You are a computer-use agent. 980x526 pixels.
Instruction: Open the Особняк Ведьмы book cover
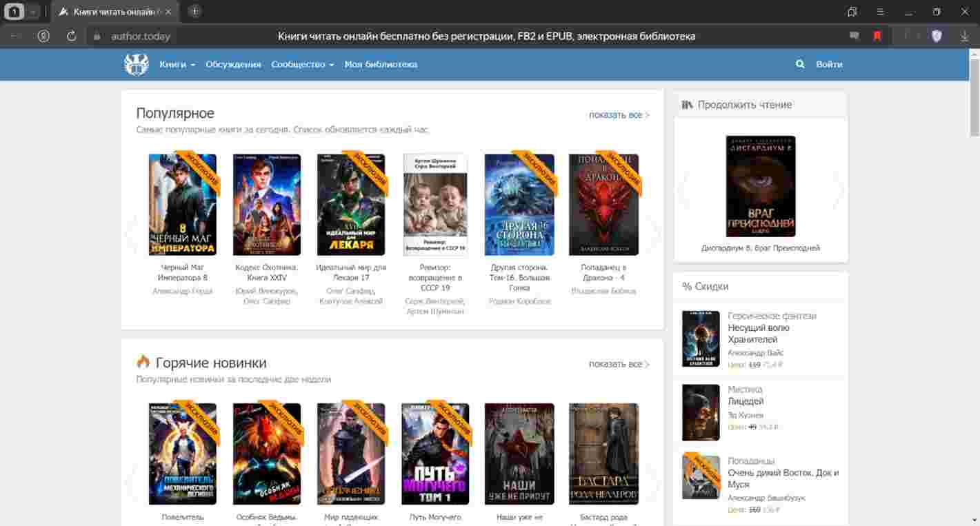pyautogui.click(x=267, y=454)
